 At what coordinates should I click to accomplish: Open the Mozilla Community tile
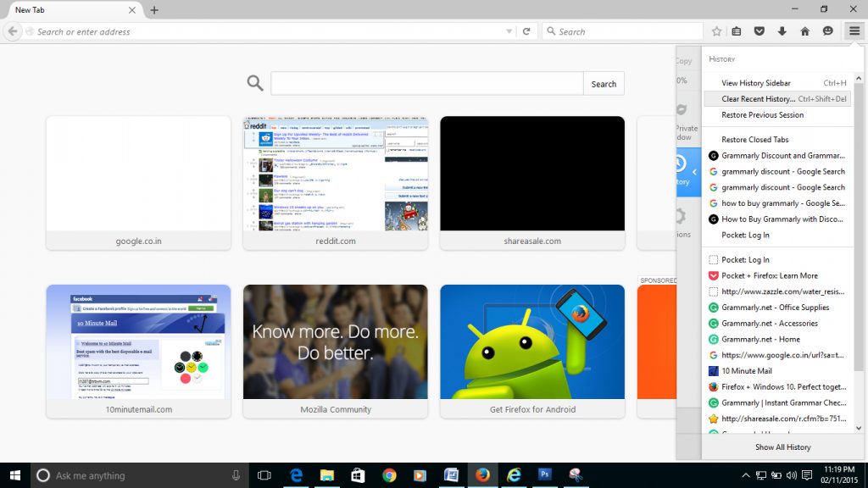click(336, 352)
